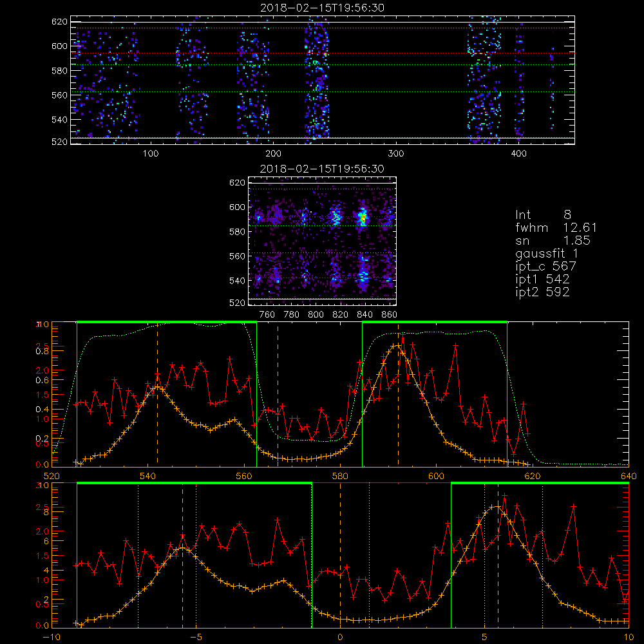Click x-axis tick label 800 on zoomed image
644x644 pixels.
tap(316, 315)
